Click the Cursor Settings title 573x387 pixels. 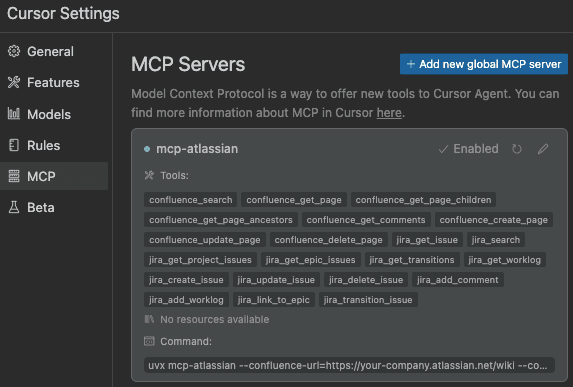pos(63,14)
